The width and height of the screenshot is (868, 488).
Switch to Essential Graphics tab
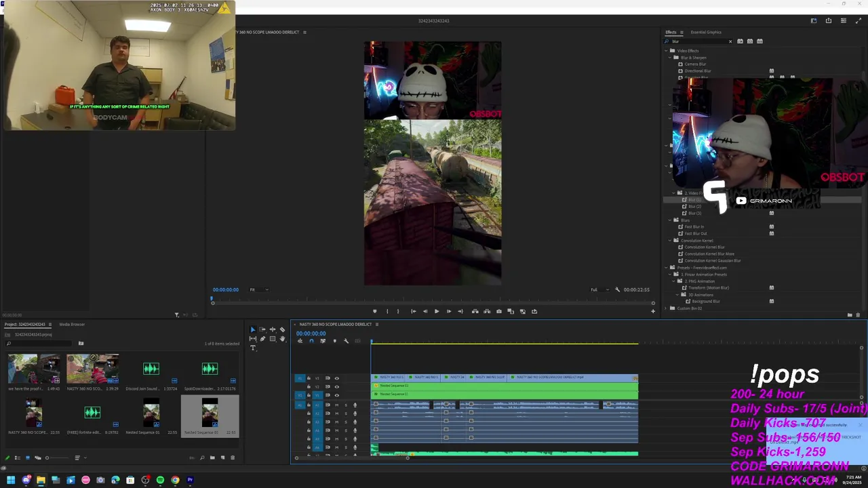(x=706, y=32)
